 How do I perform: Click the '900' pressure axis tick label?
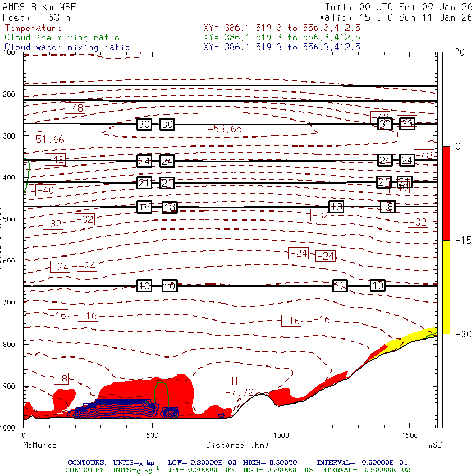[9, 386]
